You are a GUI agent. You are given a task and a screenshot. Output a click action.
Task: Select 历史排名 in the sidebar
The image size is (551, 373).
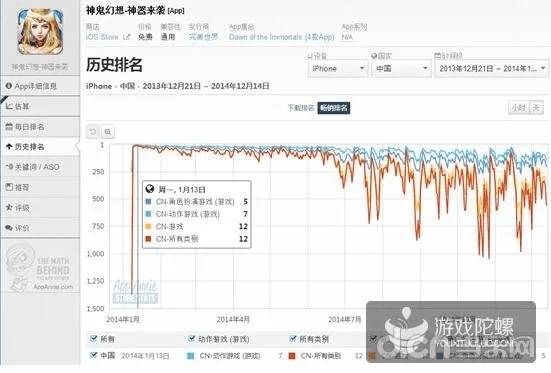40,147
